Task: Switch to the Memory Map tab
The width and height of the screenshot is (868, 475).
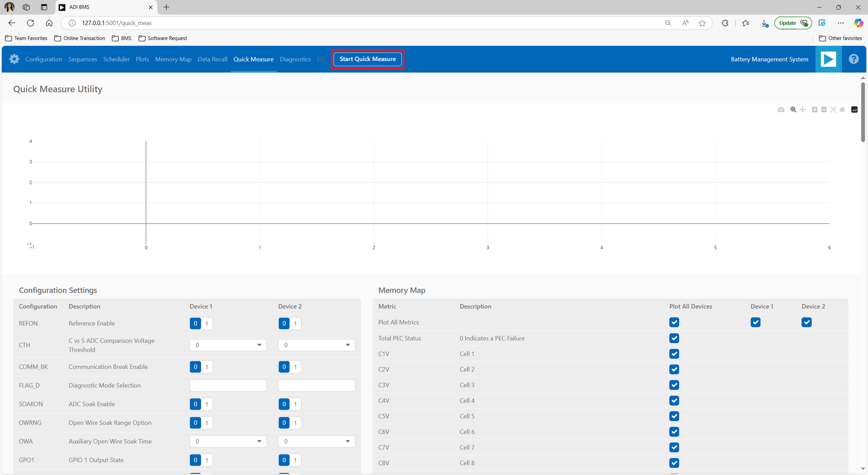Action: (173, 59)
